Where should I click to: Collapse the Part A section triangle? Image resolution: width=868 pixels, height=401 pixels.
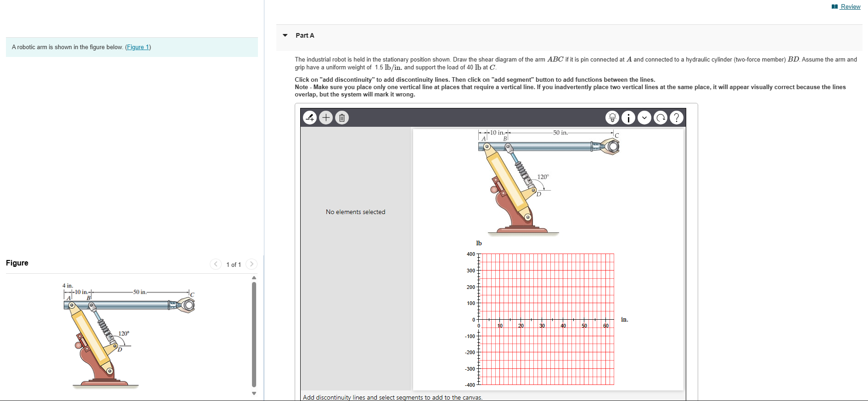(x=285, y=35)
